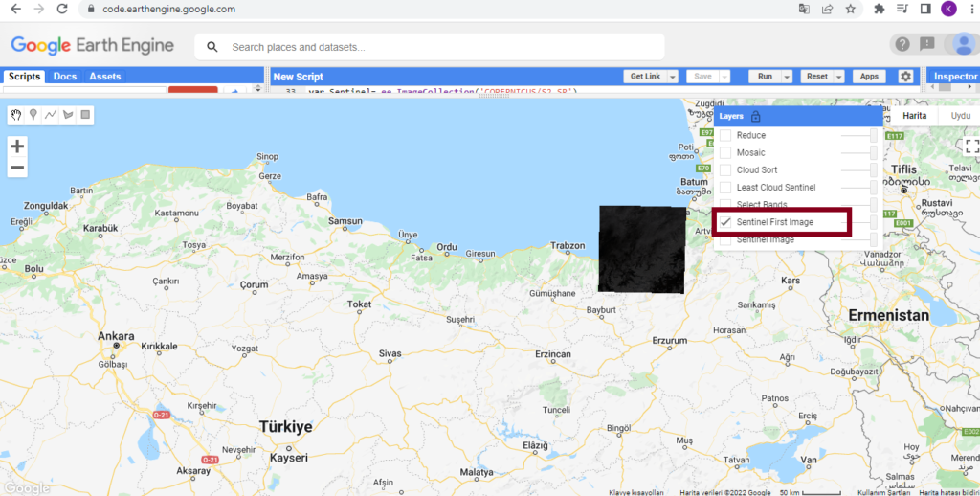Expand the Get Link dropdown arrow

click(x=673, y=77)
